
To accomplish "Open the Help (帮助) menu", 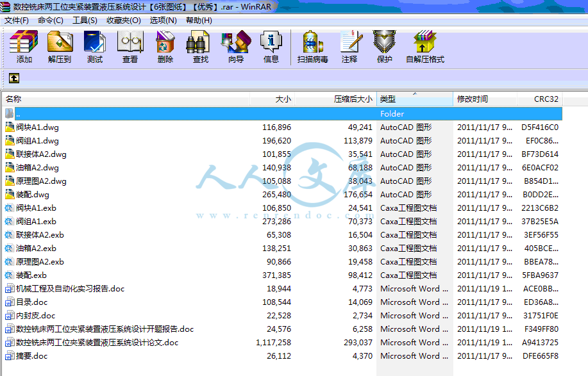I will point(199,20).
